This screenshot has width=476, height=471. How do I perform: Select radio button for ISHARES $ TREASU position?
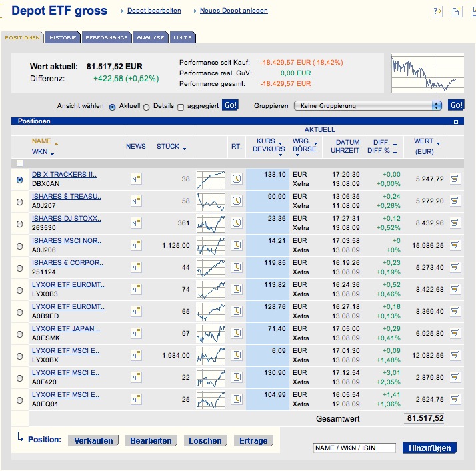click(x=19, y=201)
